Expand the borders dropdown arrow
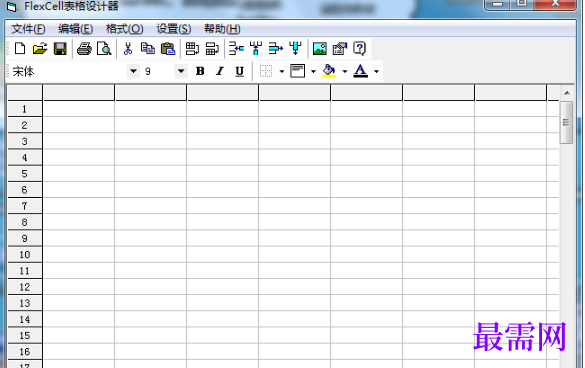The width and height of the screenshot is (585, 368). 282,71
